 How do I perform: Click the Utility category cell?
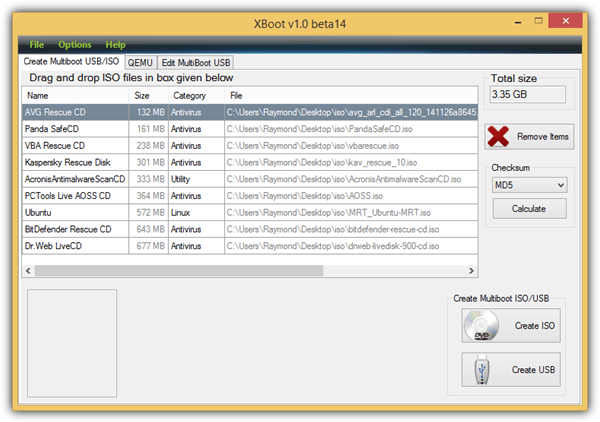pyautogui.click(x=196, y=179)
